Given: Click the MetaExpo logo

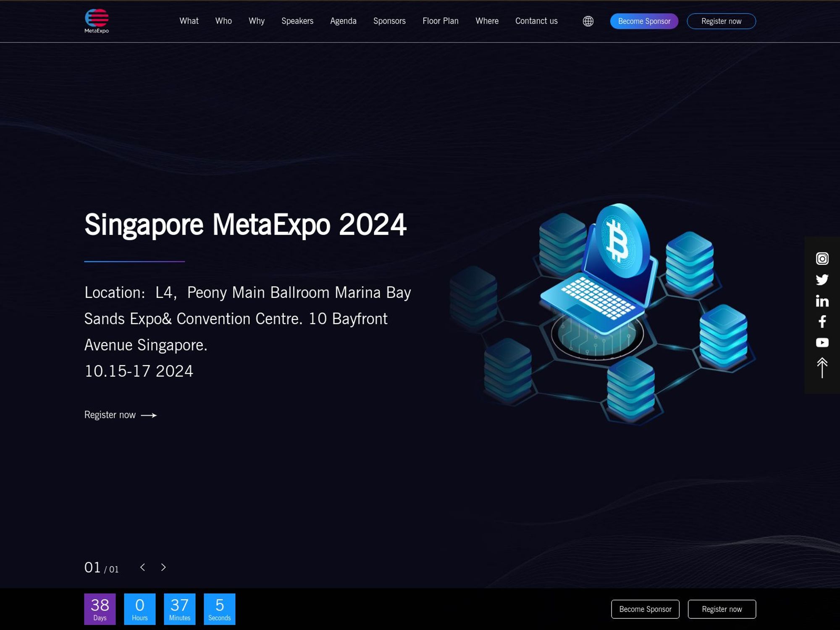Looking at the screenshot, I should click(x=97, y=21).
